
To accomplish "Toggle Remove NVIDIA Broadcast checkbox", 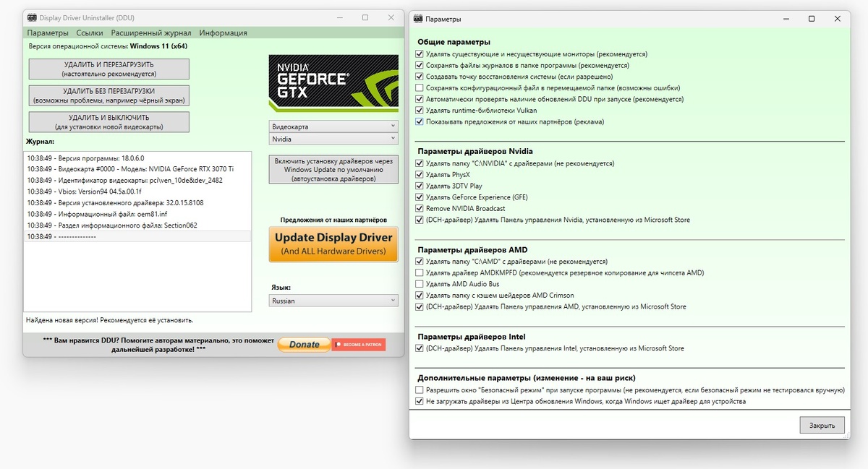I will point(420,208).
